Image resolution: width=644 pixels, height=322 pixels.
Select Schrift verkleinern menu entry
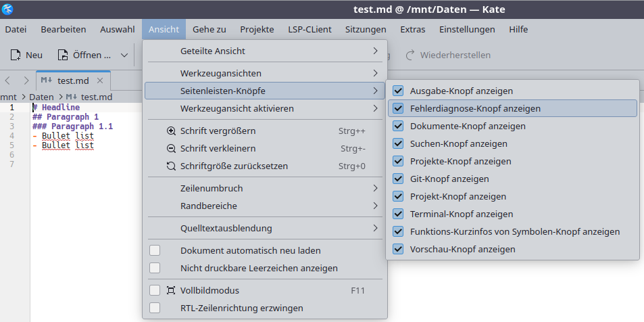[265, 148]
